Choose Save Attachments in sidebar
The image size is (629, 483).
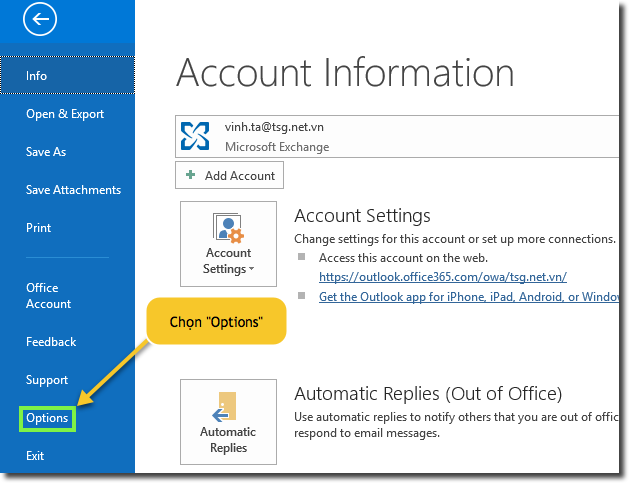coord(73,190)
